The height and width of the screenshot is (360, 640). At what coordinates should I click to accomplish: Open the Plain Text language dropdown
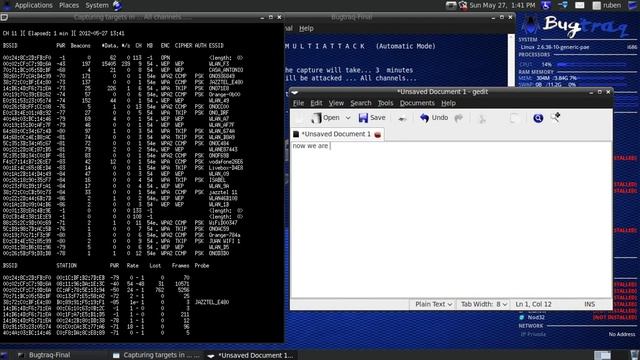[433, 304]
